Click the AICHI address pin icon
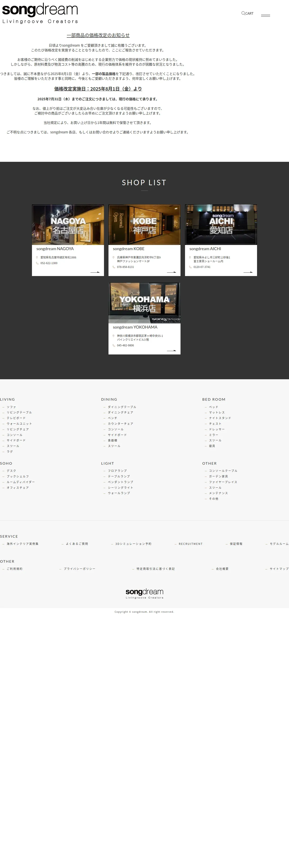This screenshot has height=868, width=289. [x=190, y=257]
